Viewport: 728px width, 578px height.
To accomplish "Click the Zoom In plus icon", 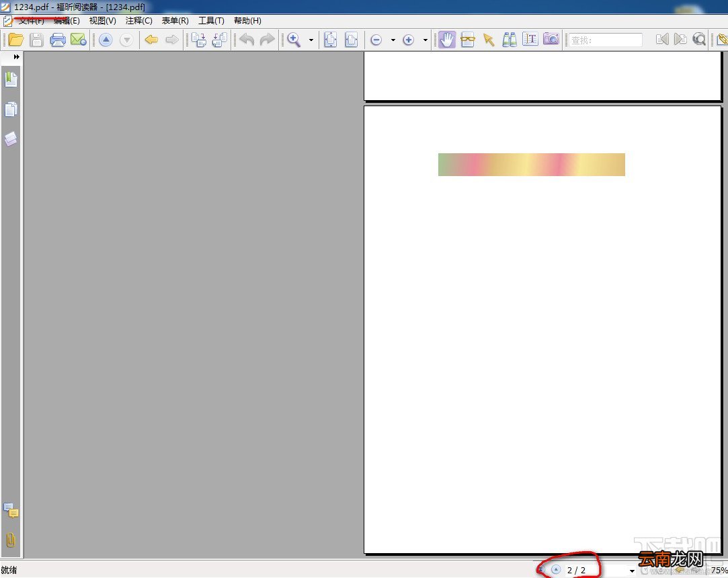I will [409, 40].
